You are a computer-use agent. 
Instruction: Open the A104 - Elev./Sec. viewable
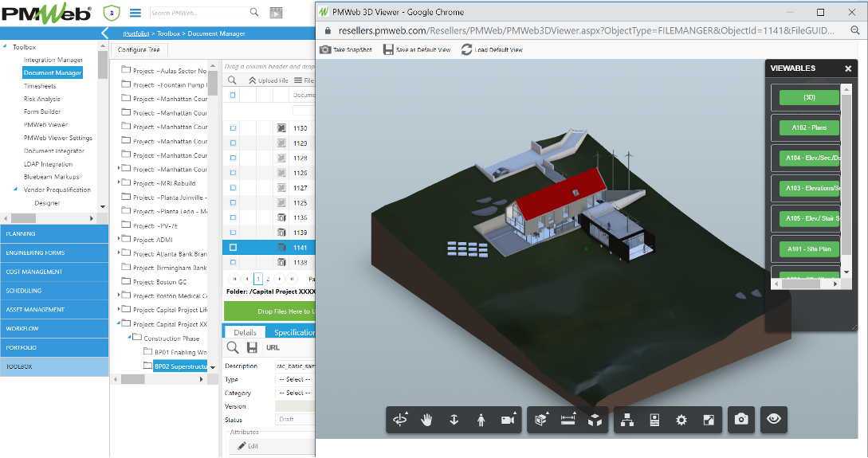coord(809,159)
